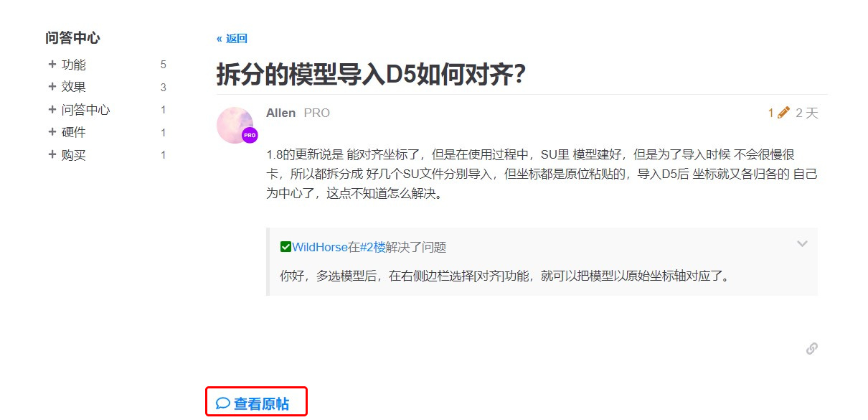Open the WildHorse user link
The height and width of the screenshot is (420, 868).
(x=319, y=247)
